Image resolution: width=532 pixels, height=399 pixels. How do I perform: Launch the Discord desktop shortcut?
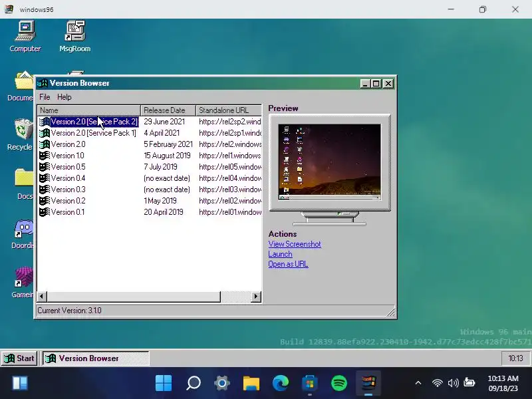(23, 234)
